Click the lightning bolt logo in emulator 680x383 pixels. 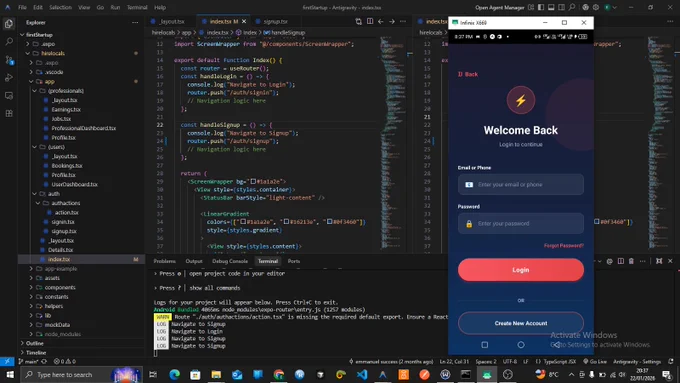tap(520, 100)
